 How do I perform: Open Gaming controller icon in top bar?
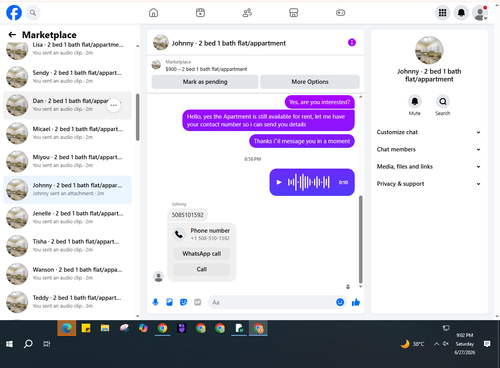coord(340,13)
